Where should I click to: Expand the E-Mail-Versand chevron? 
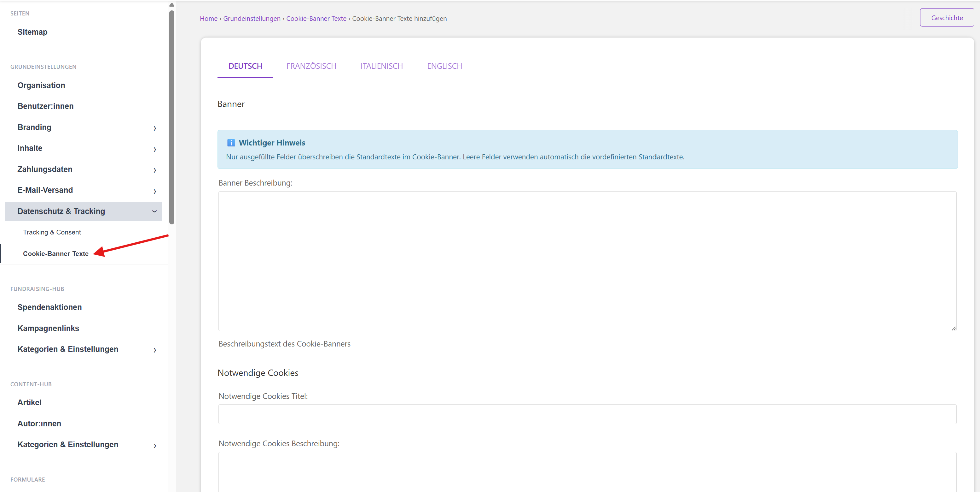click(x=155, y=191)
